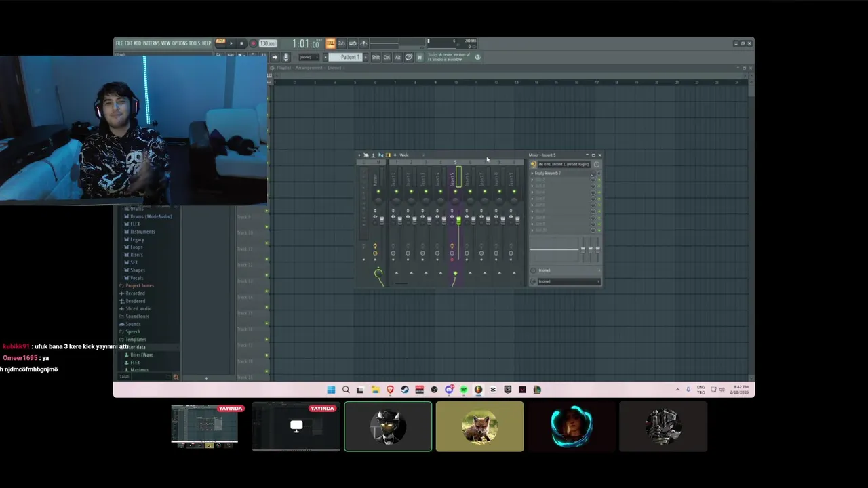Open the HELP menu

click(206, 43)
